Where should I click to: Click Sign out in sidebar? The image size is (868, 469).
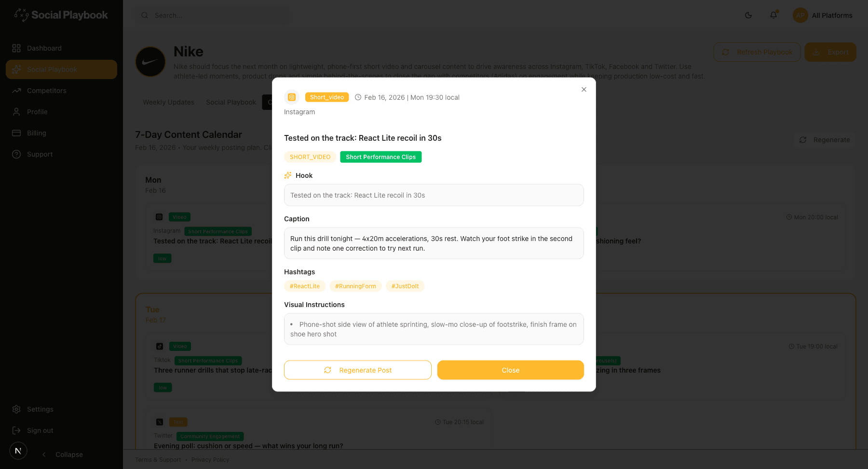(61, 430)
